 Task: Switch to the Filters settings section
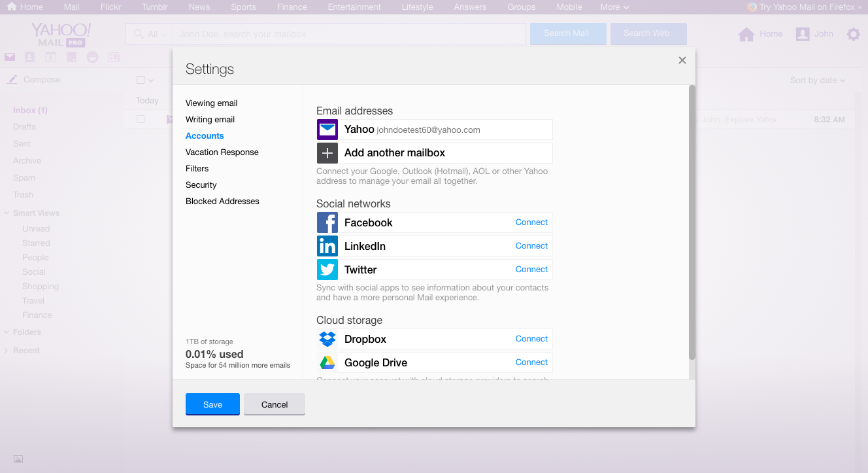pos(196,168)
